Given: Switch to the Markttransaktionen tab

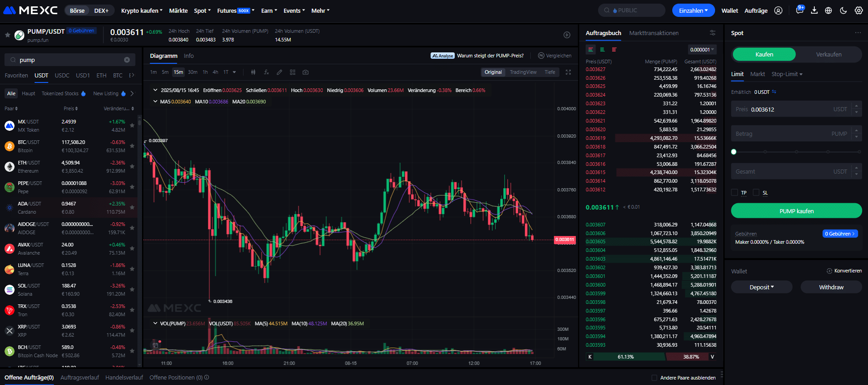Looking at the screenshot, I should (654, 33).
